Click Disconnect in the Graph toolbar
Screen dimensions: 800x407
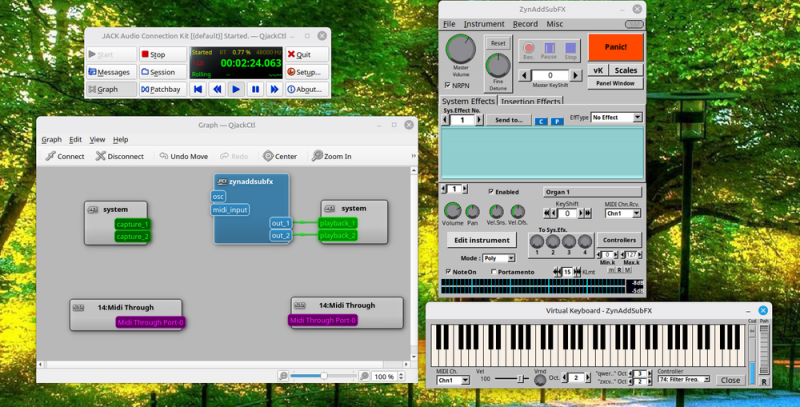[119, 156]
